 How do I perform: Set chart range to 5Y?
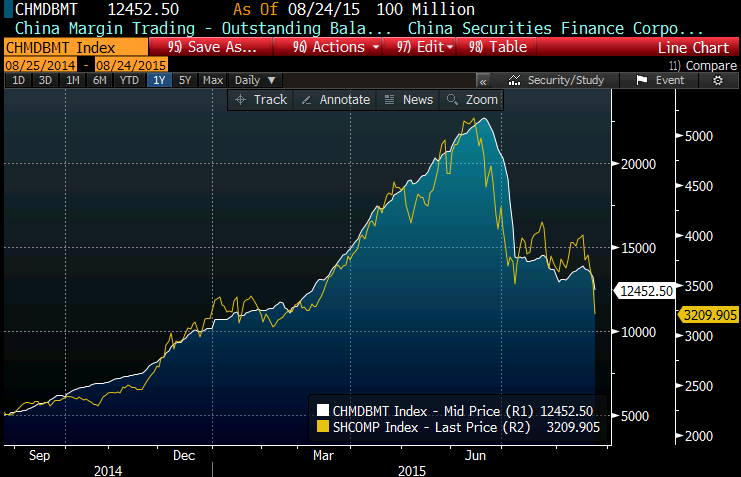(x=185, y=80)
